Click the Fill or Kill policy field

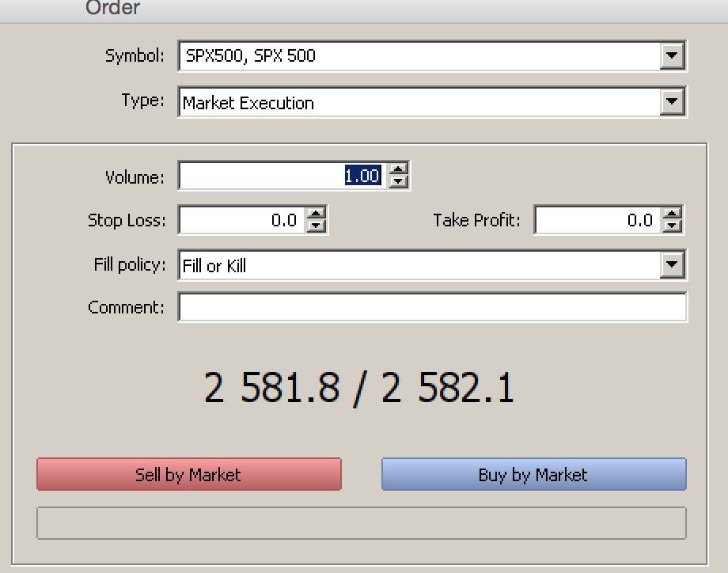(432, 264)
